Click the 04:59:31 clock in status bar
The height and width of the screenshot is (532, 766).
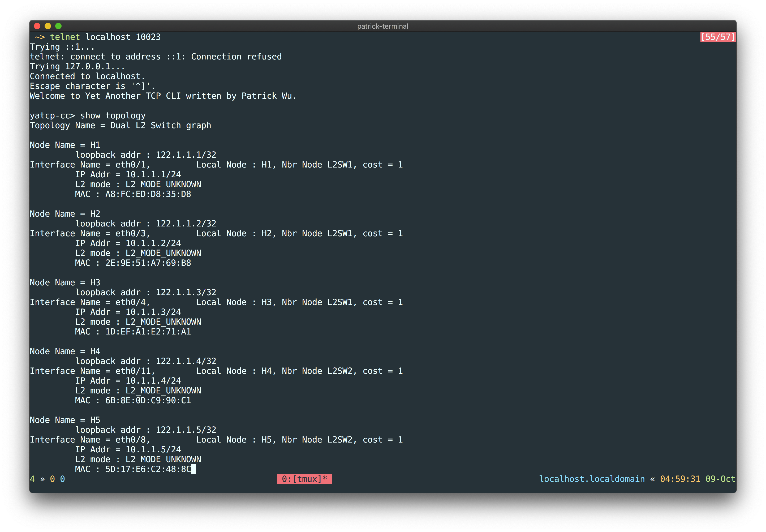pyautogui.click(x=680, y=479)
